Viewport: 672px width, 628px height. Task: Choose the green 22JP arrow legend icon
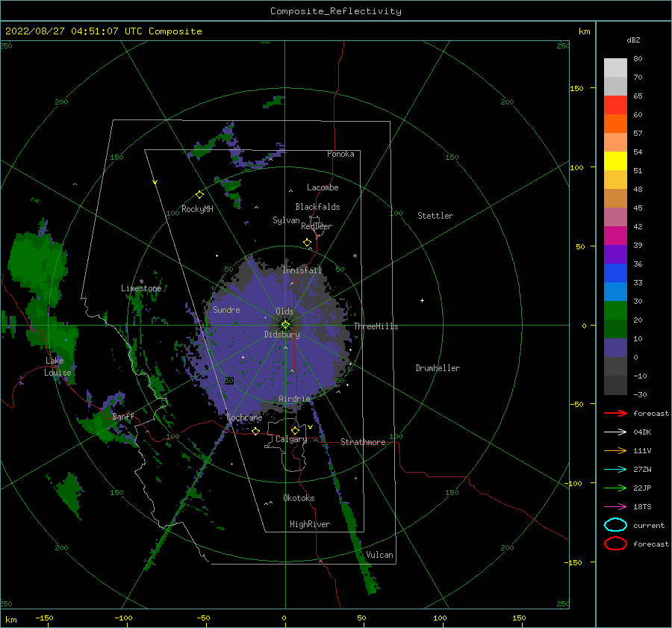pos(615,488)
